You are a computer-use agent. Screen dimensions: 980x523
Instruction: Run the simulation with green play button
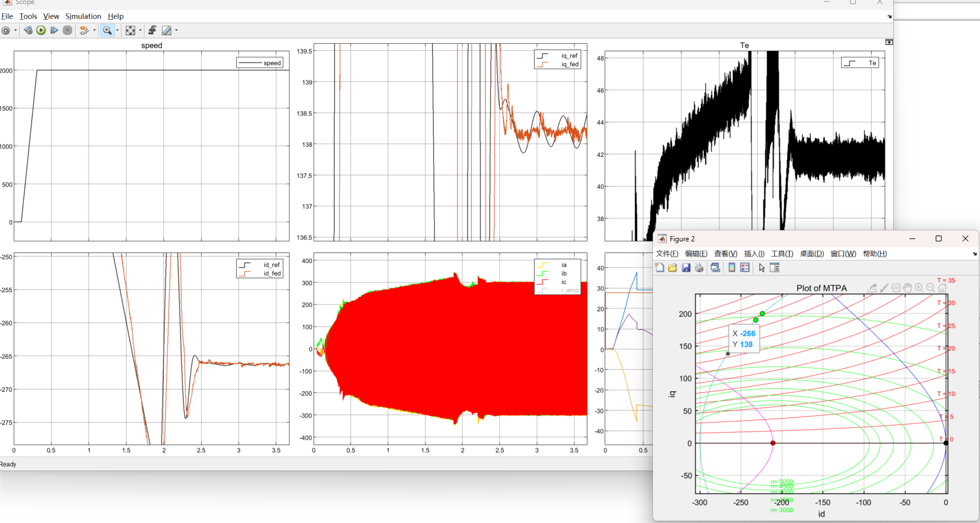pyautogui.click(x=41, y=30)
